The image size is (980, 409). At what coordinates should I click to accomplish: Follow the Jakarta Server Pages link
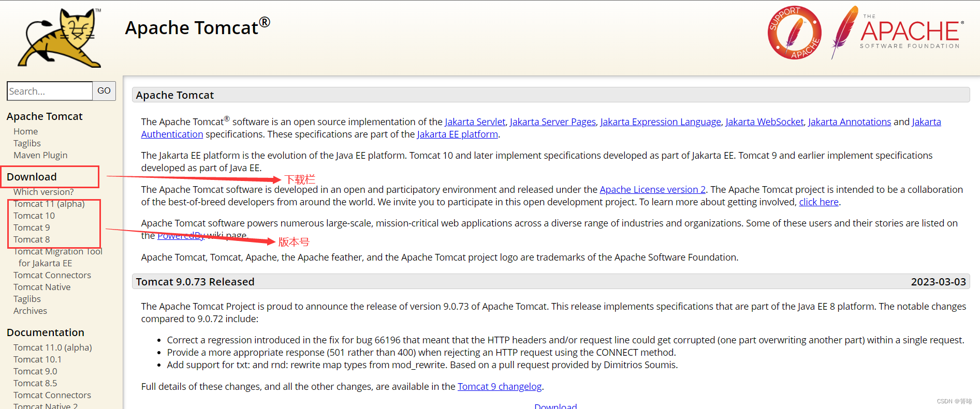tap(552, 122)
